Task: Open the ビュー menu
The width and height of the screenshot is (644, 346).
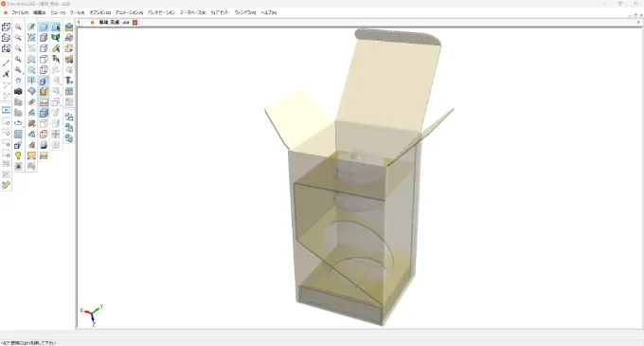Action: coord(58,12)
